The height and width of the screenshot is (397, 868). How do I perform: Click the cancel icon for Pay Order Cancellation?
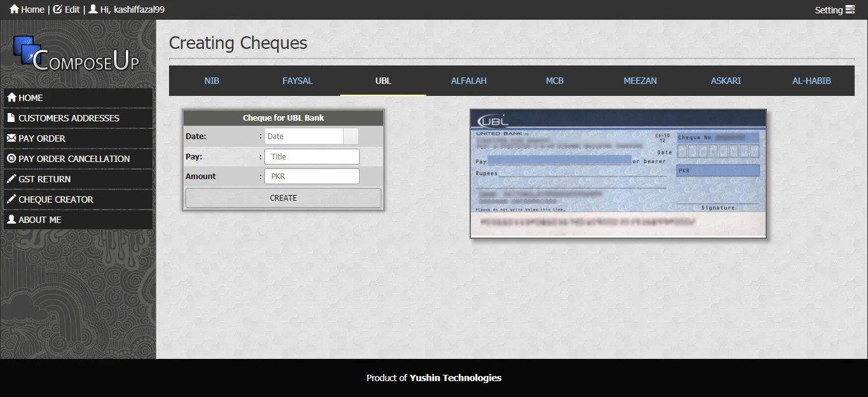pos(11,159)
